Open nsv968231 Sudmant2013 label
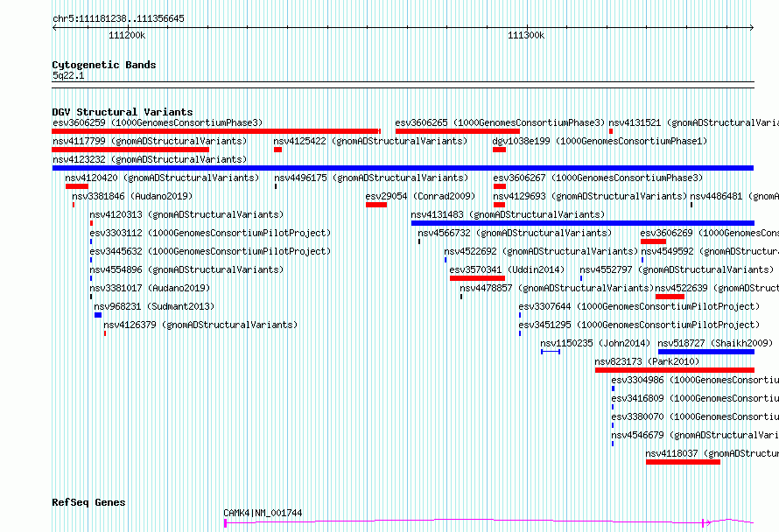Viewport: 779px width, 532px height. [154, 306]
